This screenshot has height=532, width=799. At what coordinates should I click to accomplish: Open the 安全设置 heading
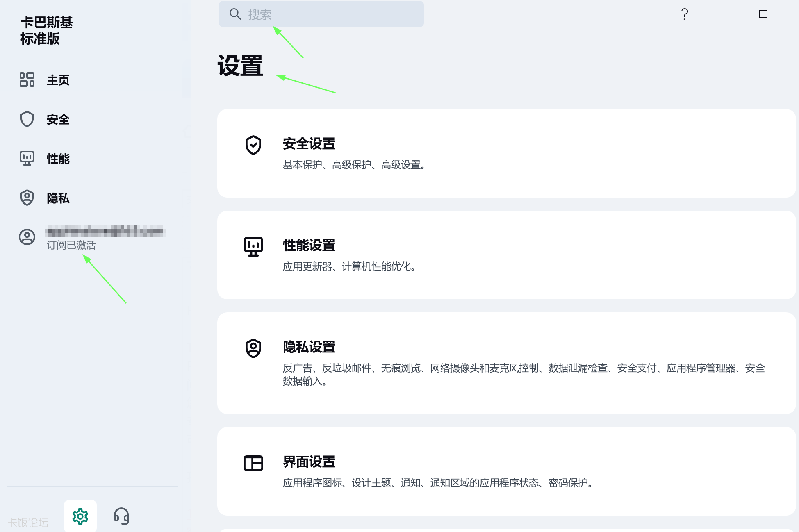[x=309, y=144]
